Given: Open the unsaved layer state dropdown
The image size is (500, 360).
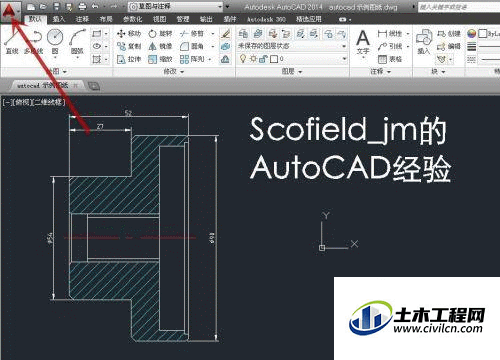Looking at the screenshot, I should 292,46.
